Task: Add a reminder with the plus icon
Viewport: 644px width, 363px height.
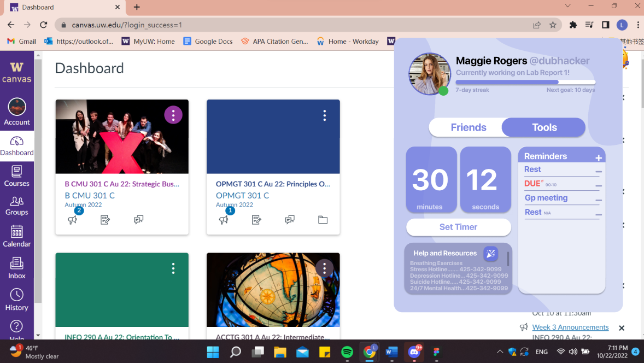Action: coord(599,157)
